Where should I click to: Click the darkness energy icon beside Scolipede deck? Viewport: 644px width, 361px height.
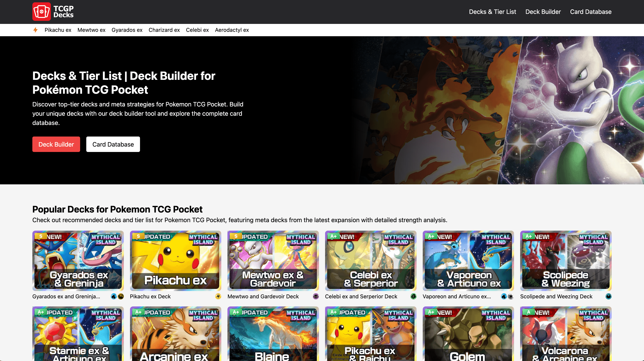609,296
